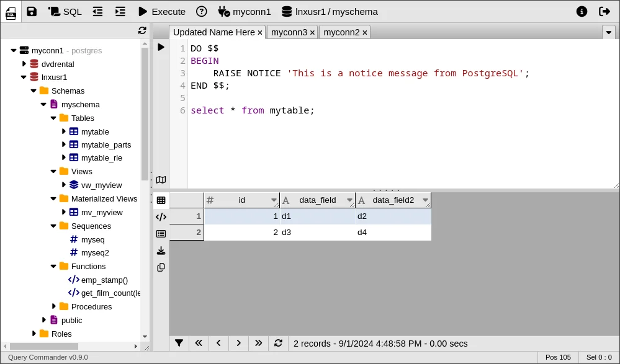Show application info icon
620x364 pixels.
tap(582, 11)
